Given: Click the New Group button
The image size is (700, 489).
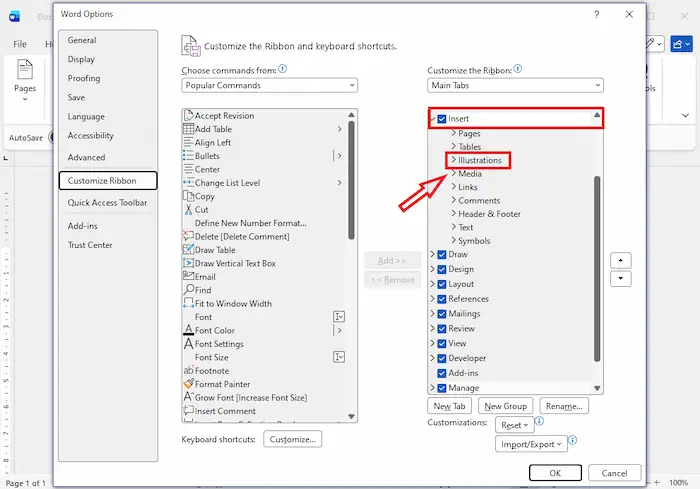Looking at the screenshot, I should [506, 406].
